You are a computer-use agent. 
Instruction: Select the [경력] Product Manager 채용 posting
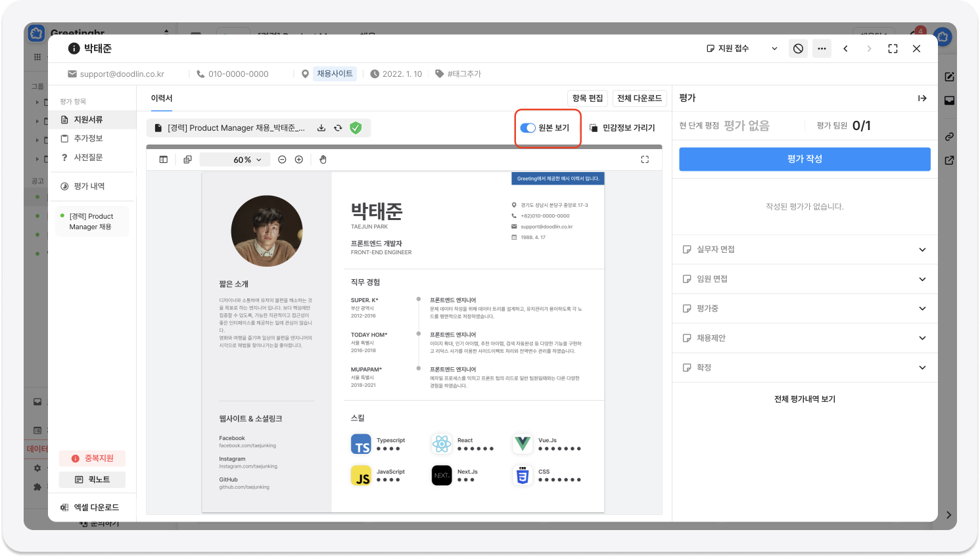[92, 221]
